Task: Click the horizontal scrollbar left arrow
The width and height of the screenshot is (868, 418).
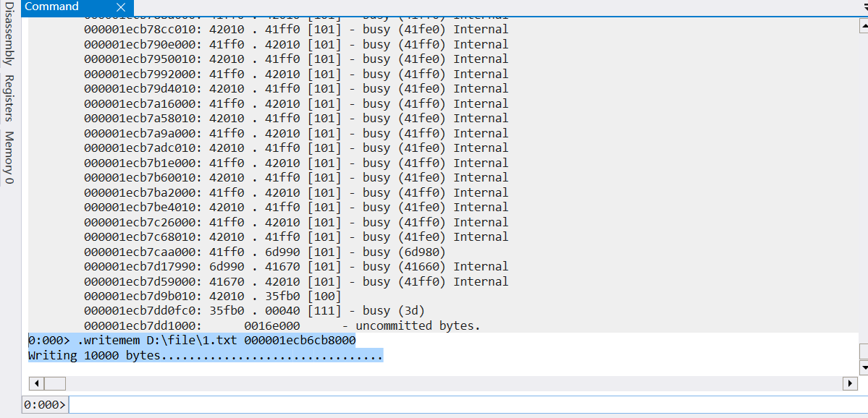Action: pyautogui.click(x=36, y=383)
